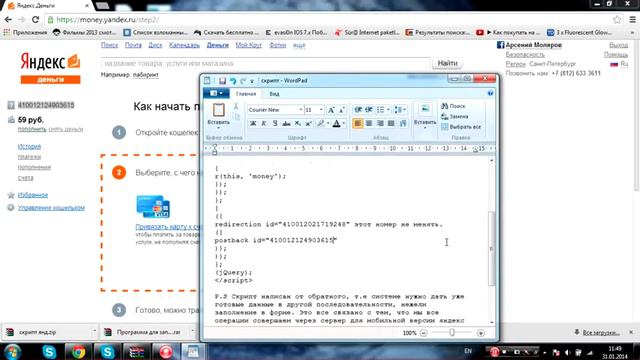Open Chrome menu hamburger icon
This screenshot has height=360, width=640.
click(632, 20)
